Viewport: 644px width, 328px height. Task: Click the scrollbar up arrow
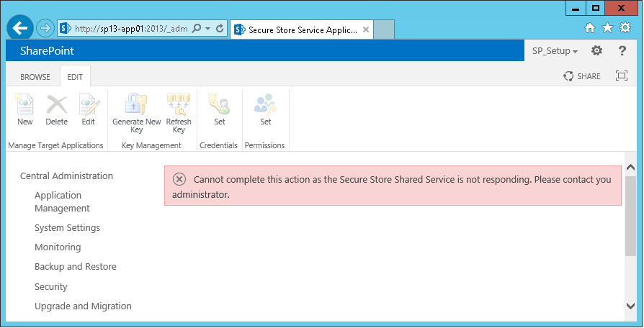630,168
